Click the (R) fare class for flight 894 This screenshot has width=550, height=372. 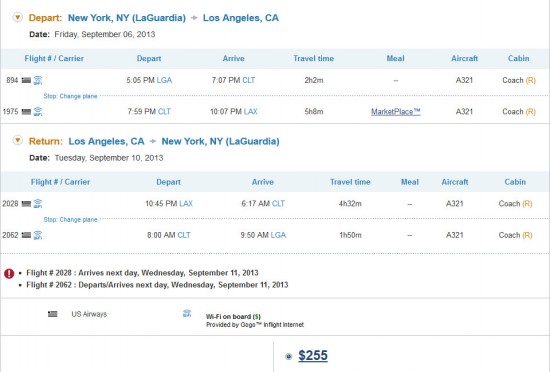530,80
